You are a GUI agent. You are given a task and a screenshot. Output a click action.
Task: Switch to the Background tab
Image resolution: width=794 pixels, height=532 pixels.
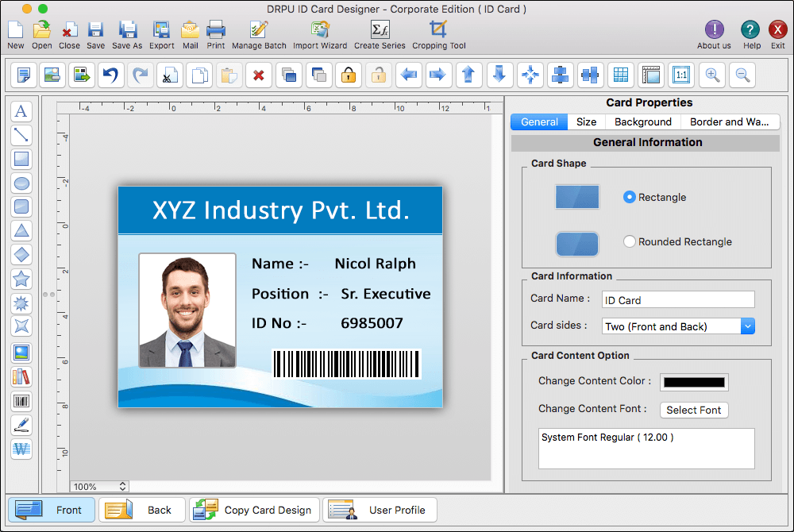[642, 122]
